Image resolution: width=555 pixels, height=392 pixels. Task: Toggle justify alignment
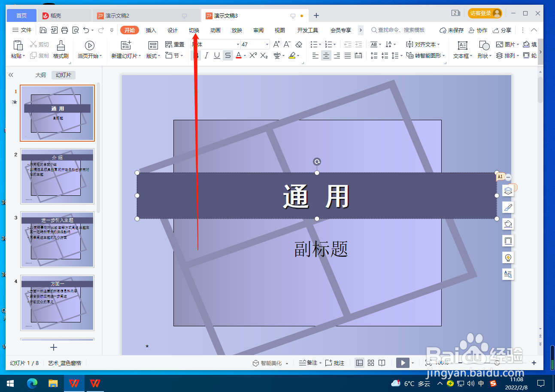pyautogui.click(x=348, y=55)
